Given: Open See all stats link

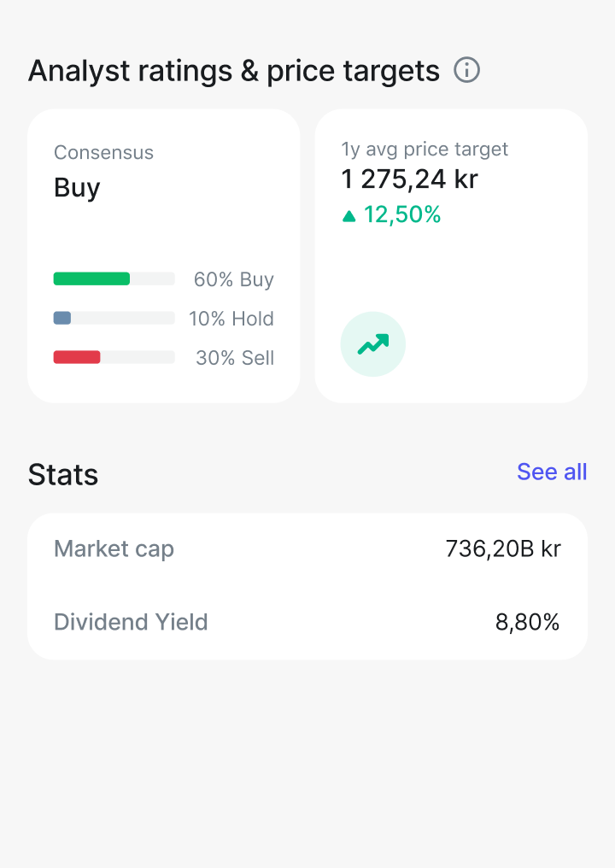Looking at the screenshot, I should (x=552, y=472).
